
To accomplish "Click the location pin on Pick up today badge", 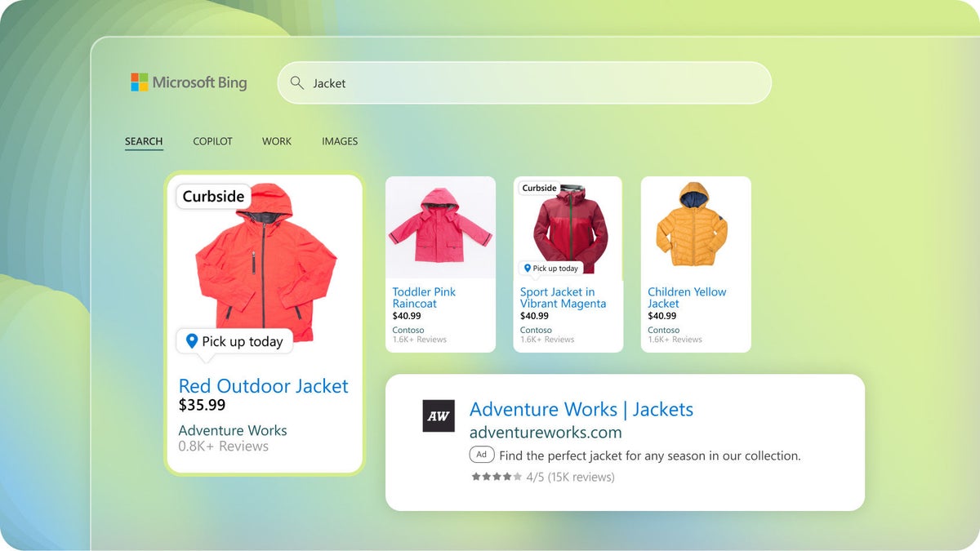I will coord(193,341).
